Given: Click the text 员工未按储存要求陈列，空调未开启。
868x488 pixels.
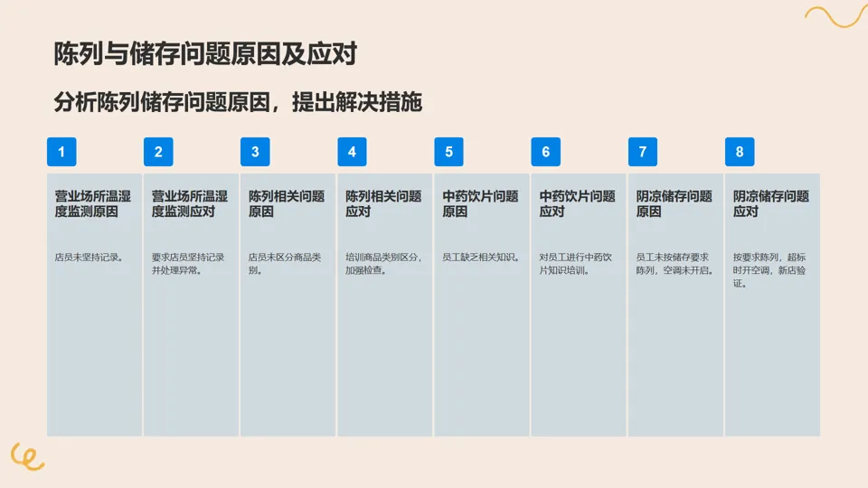Looking at the screenshot, I should 675,264.
